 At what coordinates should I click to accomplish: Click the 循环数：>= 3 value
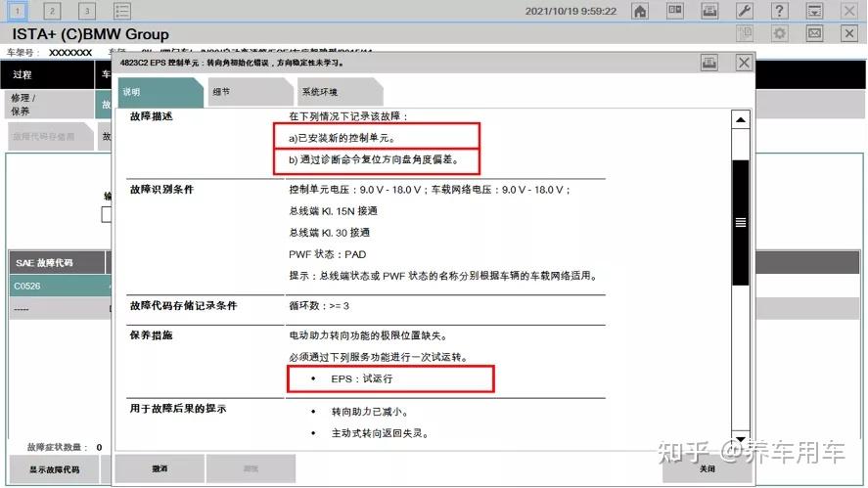pyautogui.click(x=319, y=305)
